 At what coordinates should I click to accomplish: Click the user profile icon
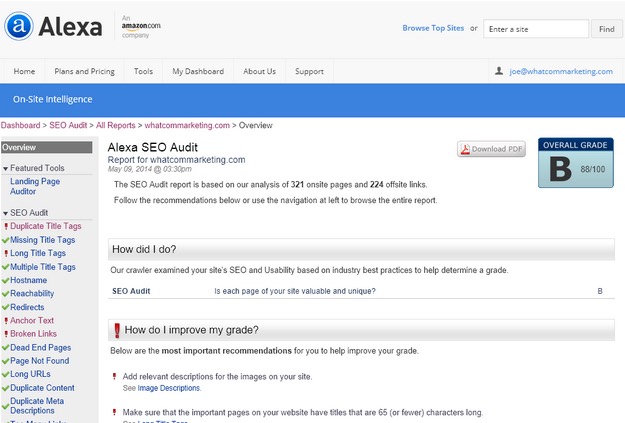[499, 71]
